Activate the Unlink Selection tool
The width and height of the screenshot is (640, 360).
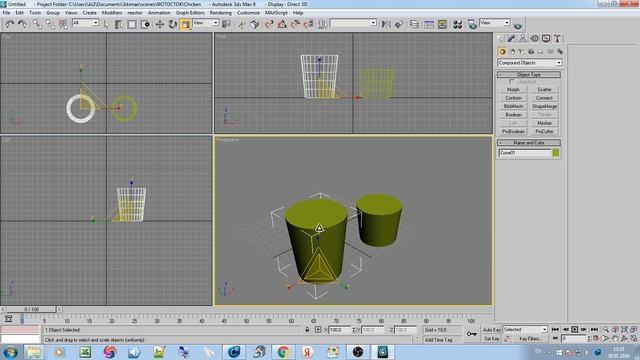(x=50, y=24)
